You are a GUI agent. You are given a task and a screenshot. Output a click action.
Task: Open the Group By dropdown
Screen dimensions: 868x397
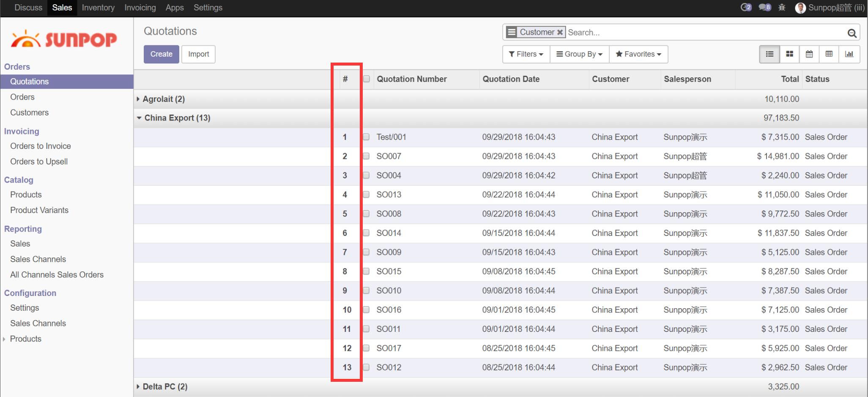pyautogui.click(x=579, y=54)
